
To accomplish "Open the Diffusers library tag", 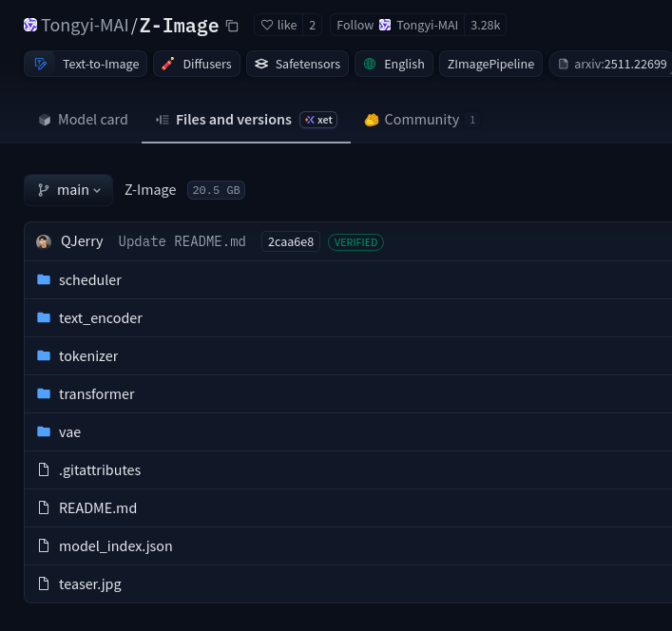I will [x=197, y=64].
